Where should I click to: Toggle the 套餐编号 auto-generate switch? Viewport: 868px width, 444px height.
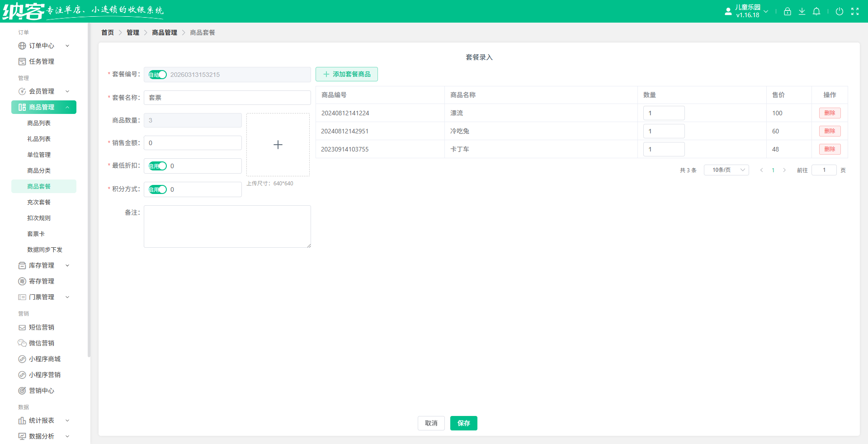click(158, 75)
